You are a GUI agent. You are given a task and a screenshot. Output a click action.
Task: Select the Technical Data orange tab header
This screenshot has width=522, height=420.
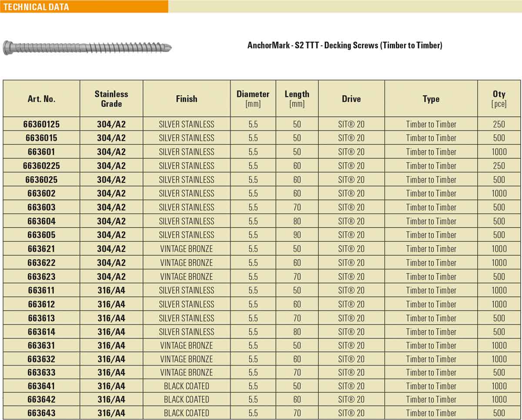[36, 7]
